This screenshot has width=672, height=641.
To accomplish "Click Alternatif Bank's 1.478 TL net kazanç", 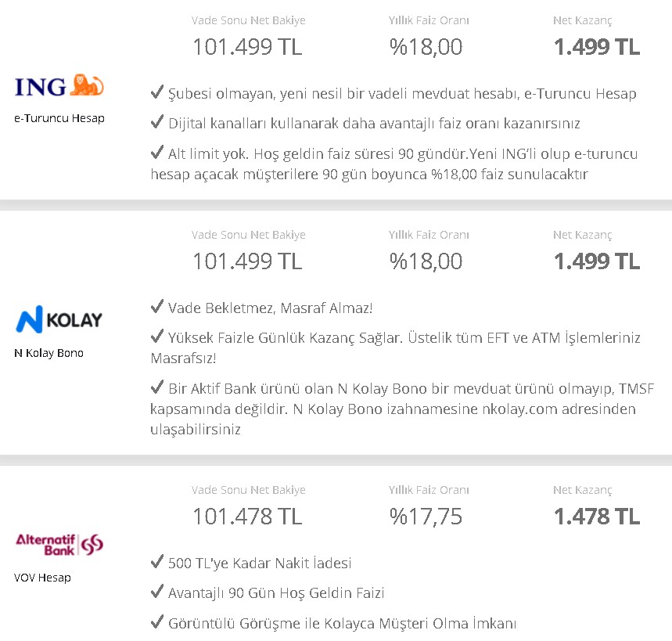I will click(597, 517).
